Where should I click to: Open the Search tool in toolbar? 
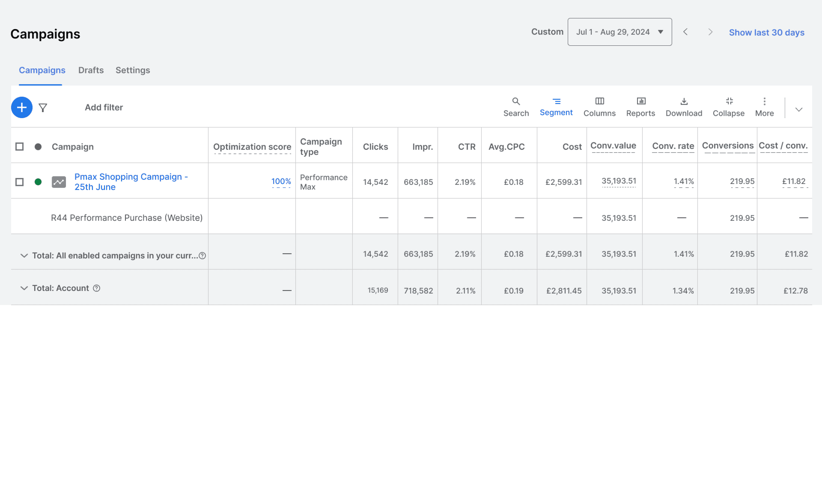[516, 107]
